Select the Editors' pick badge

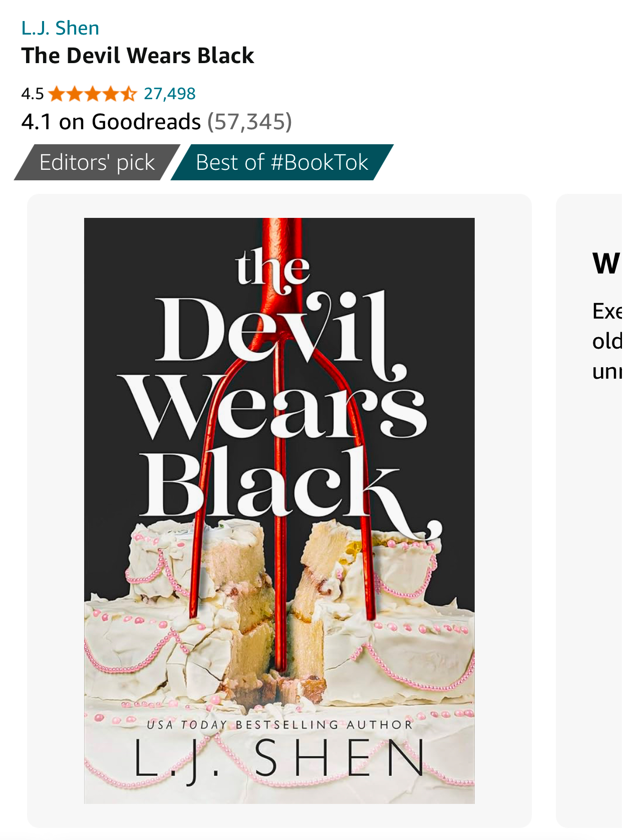(x=97, y=162)
